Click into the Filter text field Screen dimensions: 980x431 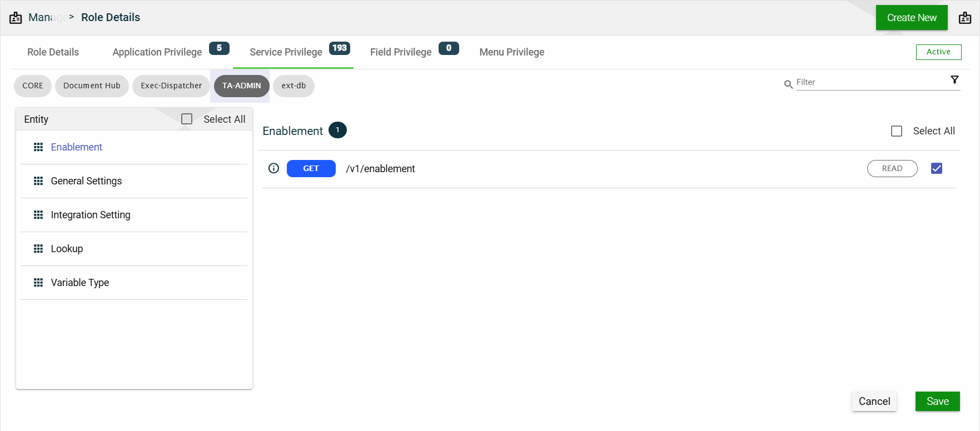870,82
